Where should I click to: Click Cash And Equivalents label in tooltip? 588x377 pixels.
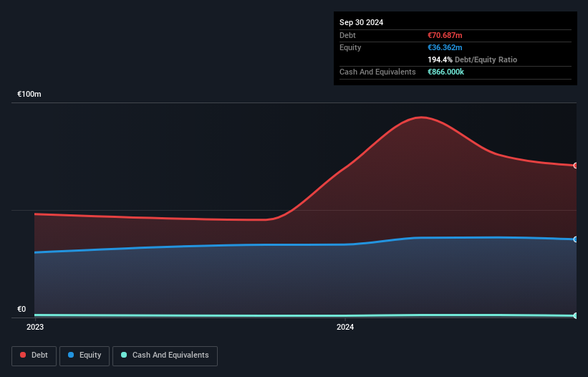pos(377,72)
